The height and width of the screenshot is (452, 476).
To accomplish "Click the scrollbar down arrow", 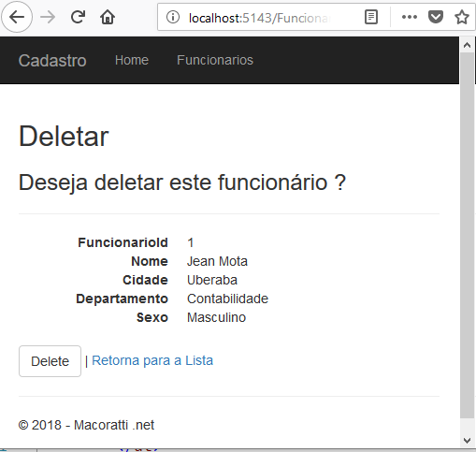I will coord(467,441).
